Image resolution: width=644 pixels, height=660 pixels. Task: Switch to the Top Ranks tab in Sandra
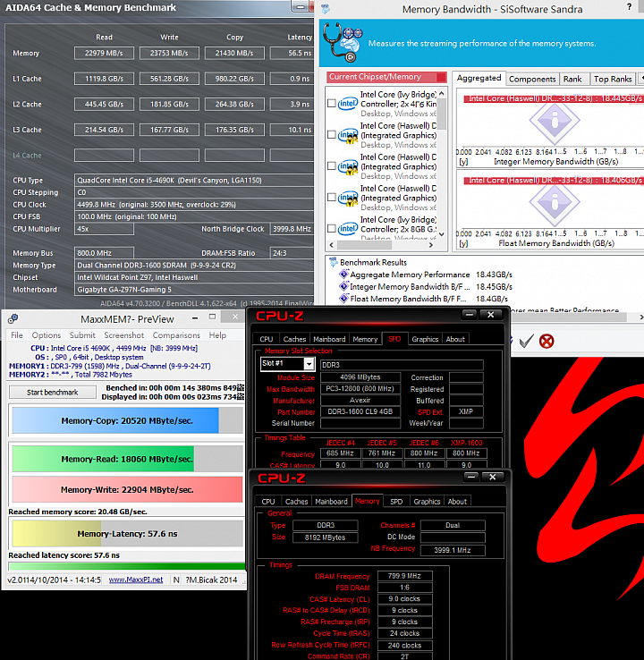point(613,79)
